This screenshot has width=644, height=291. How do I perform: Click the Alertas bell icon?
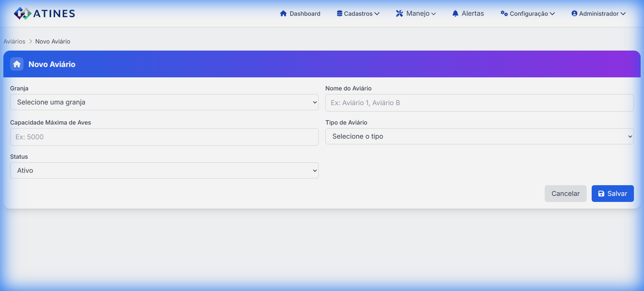[x=455, y=13]
